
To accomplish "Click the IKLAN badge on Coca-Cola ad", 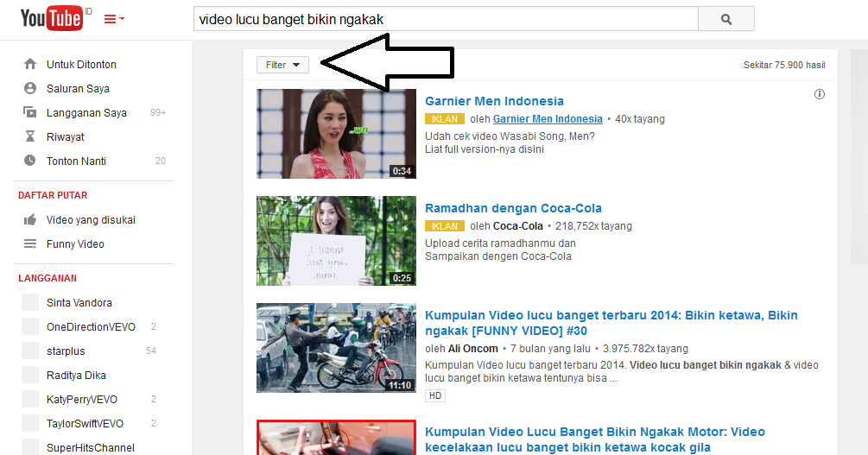I will click(445, 226).
